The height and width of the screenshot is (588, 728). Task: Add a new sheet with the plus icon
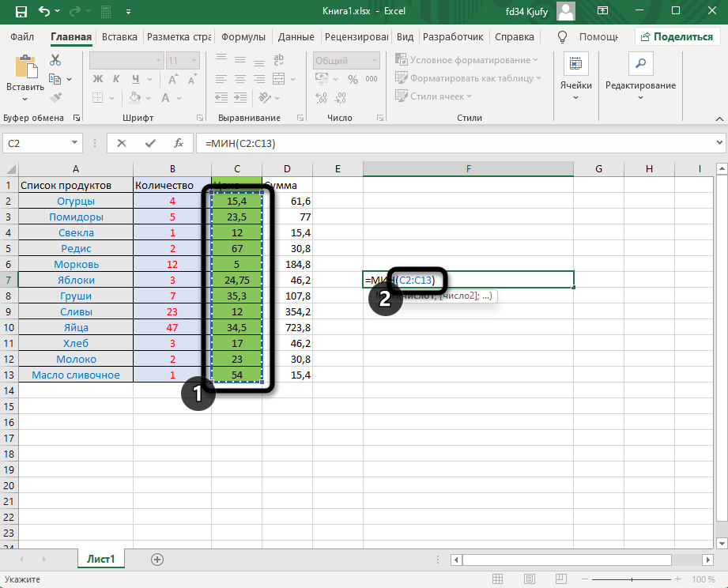click(157, 559)
